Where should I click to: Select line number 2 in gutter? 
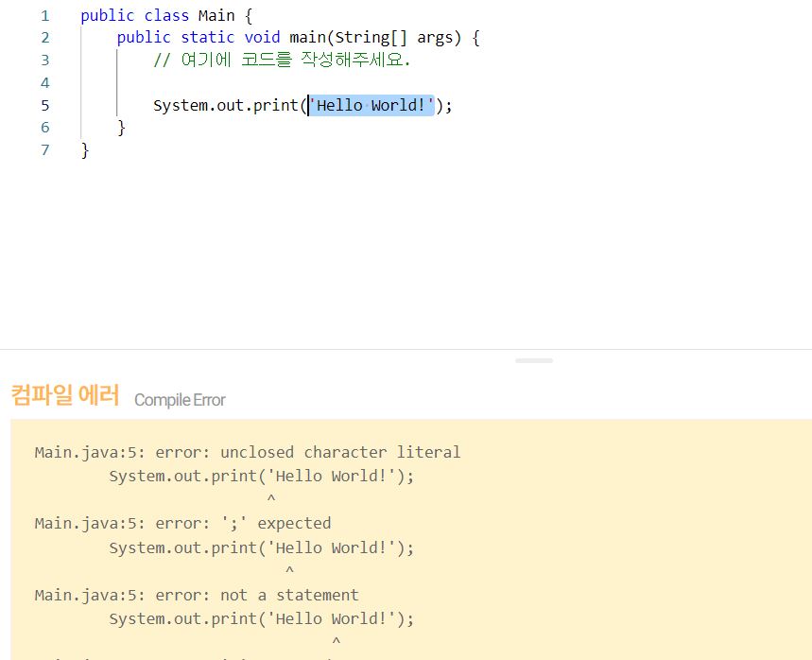(45, 38)
